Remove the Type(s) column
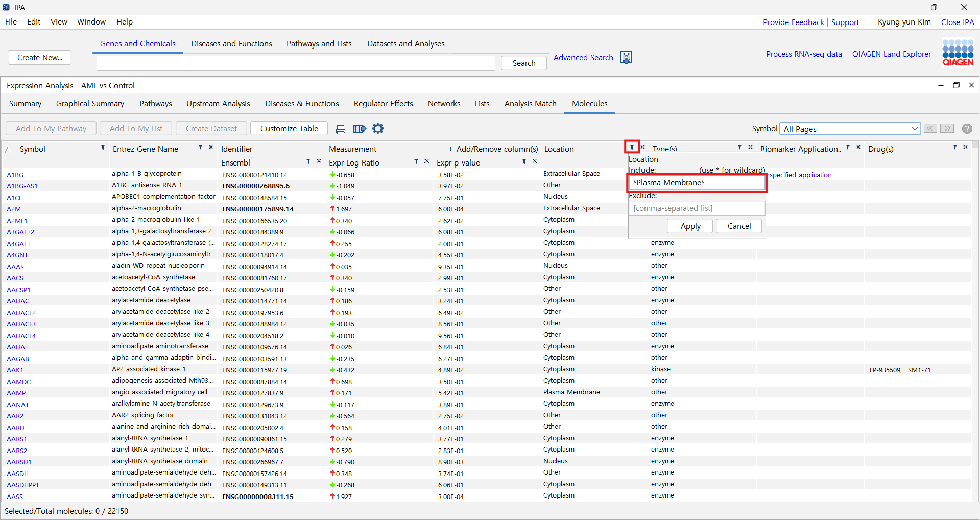The image size is (980, 520). [750, 147]
